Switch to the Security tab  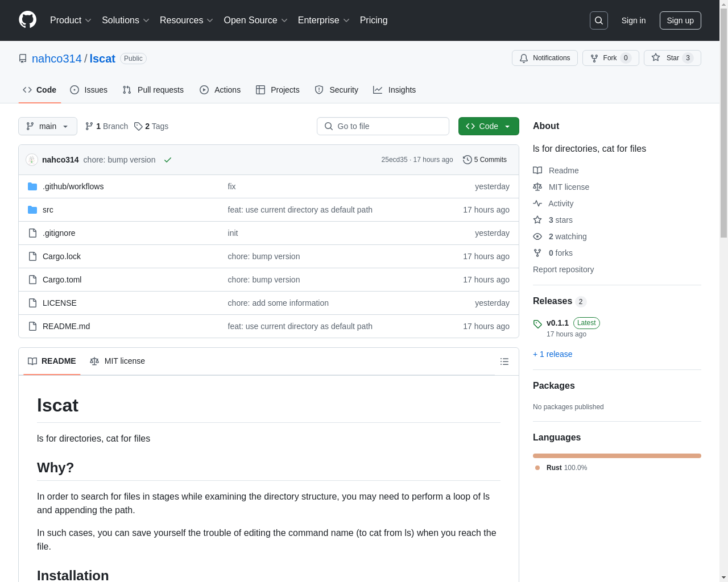[337, 90]
